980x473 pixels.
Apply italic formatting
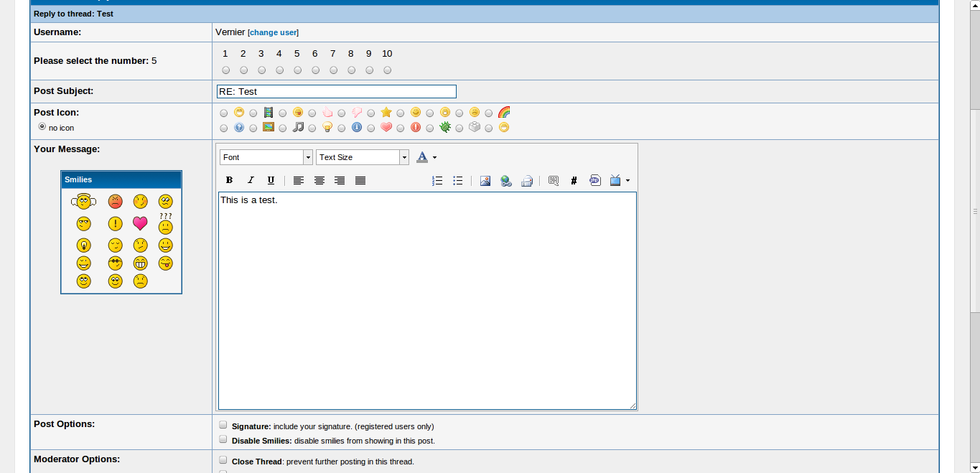(x=250, y=181)
